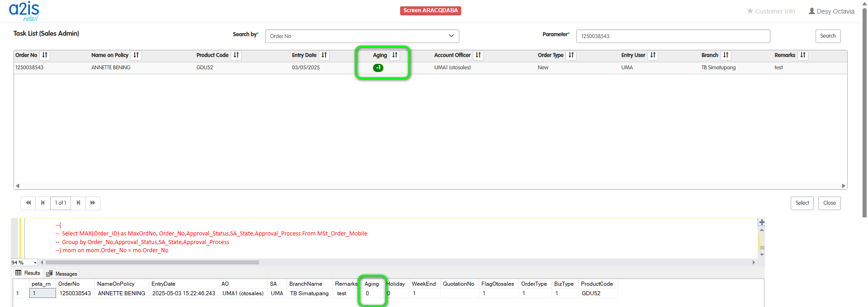The height and width of the screenshot is (307, 868).
Task: Click the Screen ARACQDABA label
Action: click(430, 10)
